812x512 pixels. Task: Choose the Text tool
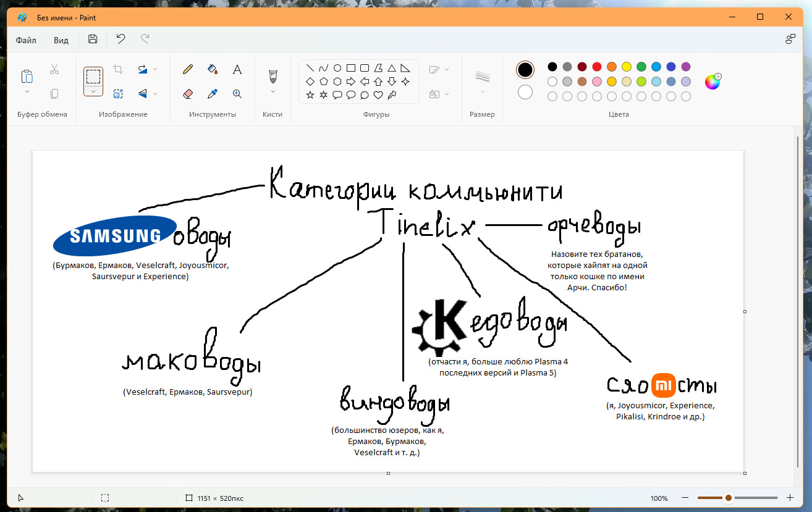pyautogui.click(x=237, y=70)
